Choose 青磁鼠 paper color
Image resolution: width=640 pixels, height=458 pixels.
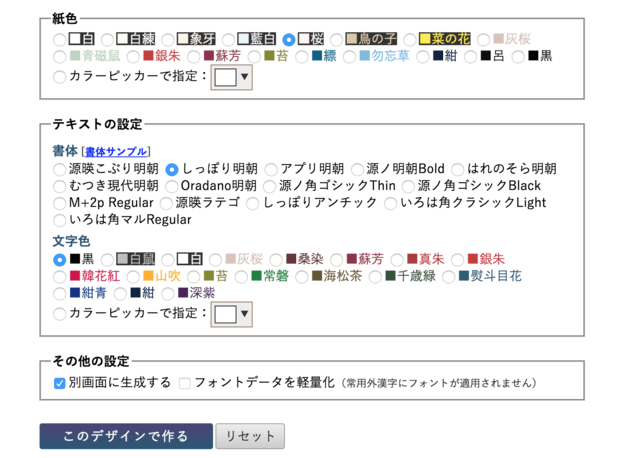pyautogui.click(x=59, y=56)
